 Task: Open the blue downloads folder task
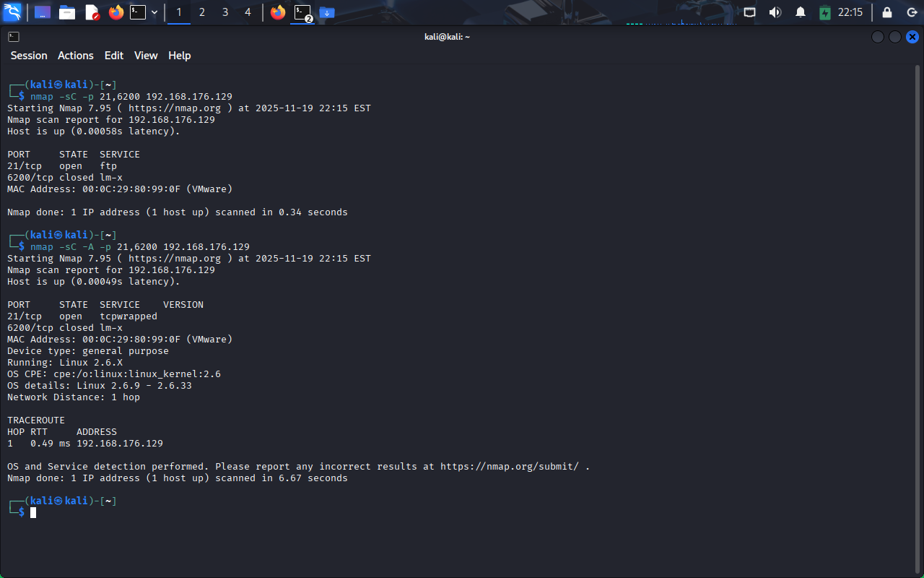327,12
